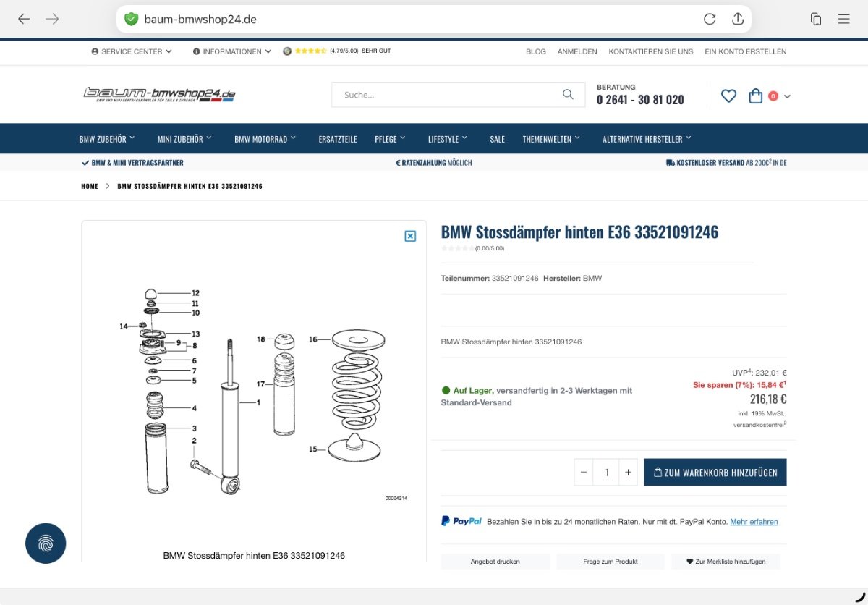This screenshot has width=868, height=605.
Task: Click Zur Merkliste hinzufügen button
Action: pos(726,562)
